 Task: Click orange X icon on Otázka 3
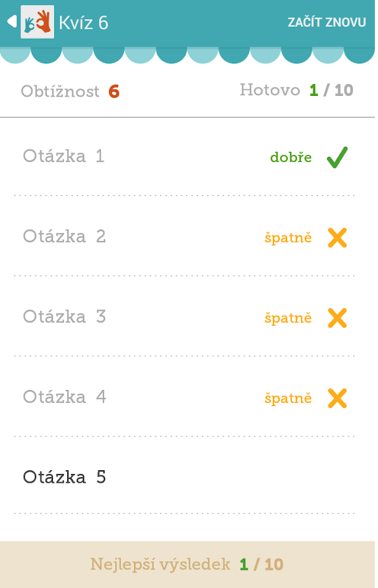337,318
